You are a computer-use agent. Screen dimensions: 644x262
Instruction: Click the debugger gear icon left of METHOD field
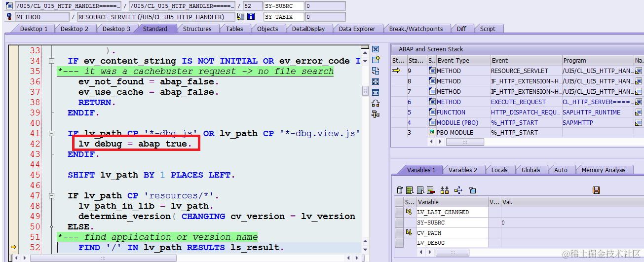click(x=9, y=17)
